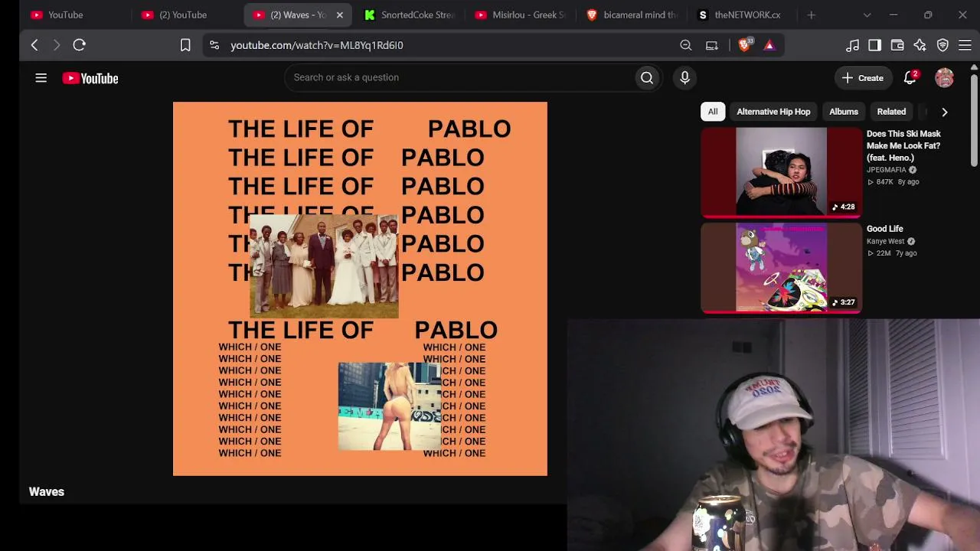Open YouTube notifications bell

point(910,77)
